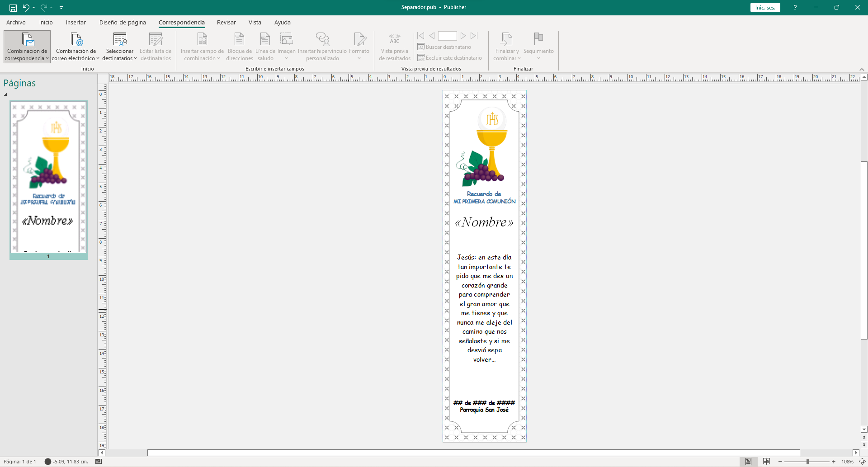
Task: Collapse the ribbon with chevron
Action: [862, 69]
